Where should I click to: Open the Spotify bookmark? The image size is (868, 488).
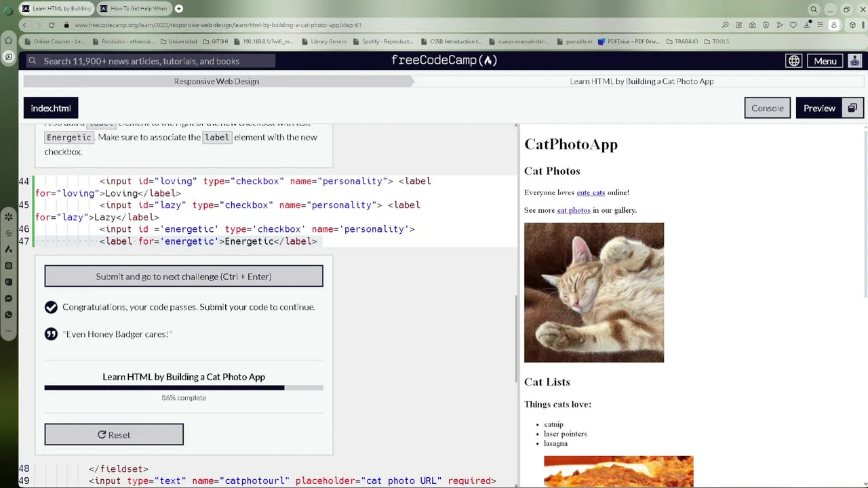point(383,41)
